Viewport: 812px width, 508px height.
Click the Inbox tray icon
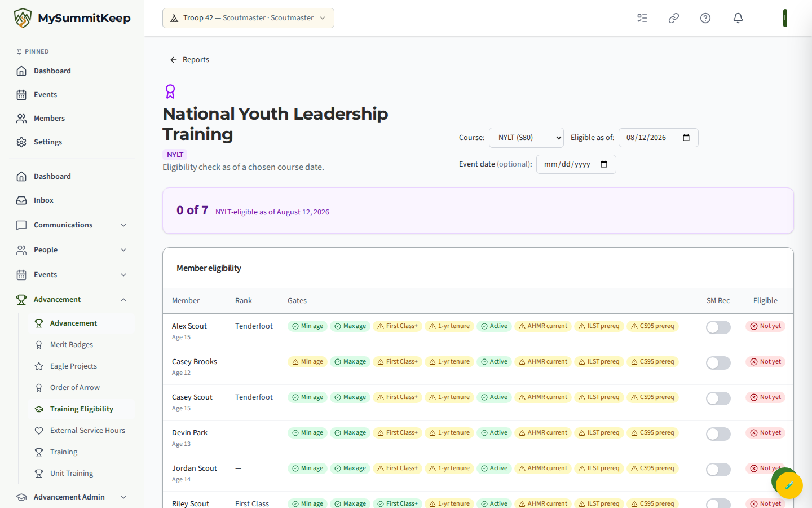click(x=21, y=200)
